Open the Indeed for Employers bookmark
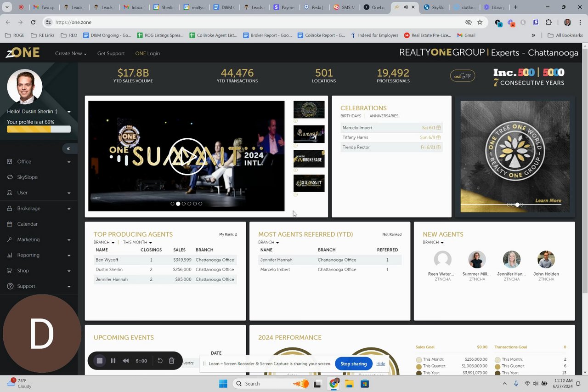The height and width of the screenshot is (392, 588). [375, 35]
